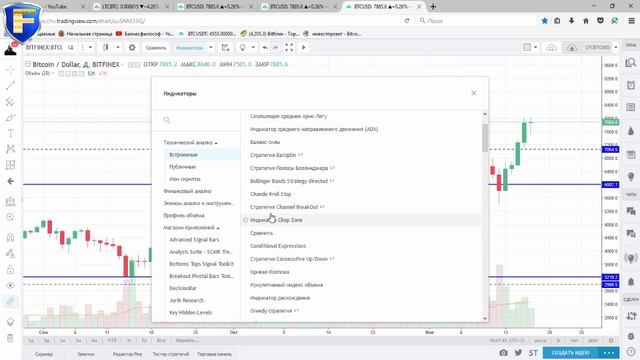Image resolution: width=640 pixels, height=360 pixels.
Task: Open the Financial Analysis category
Action: 187,191
